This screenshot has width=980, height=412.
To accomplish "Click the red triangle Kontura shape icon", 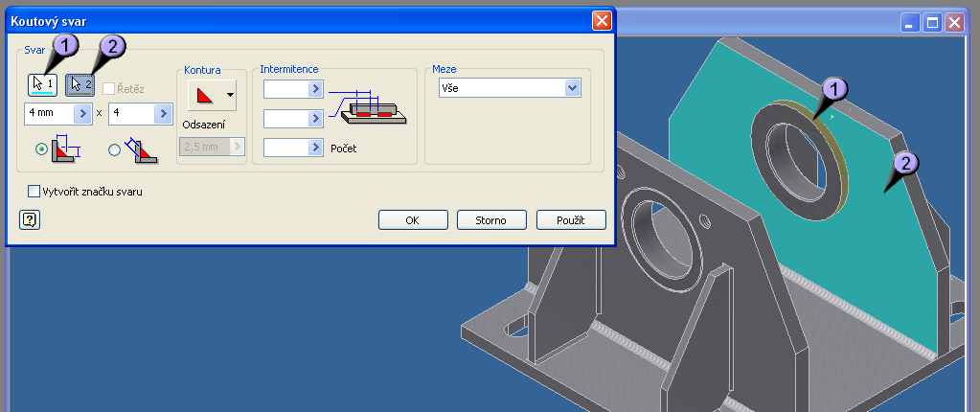I will pos(205,95).
